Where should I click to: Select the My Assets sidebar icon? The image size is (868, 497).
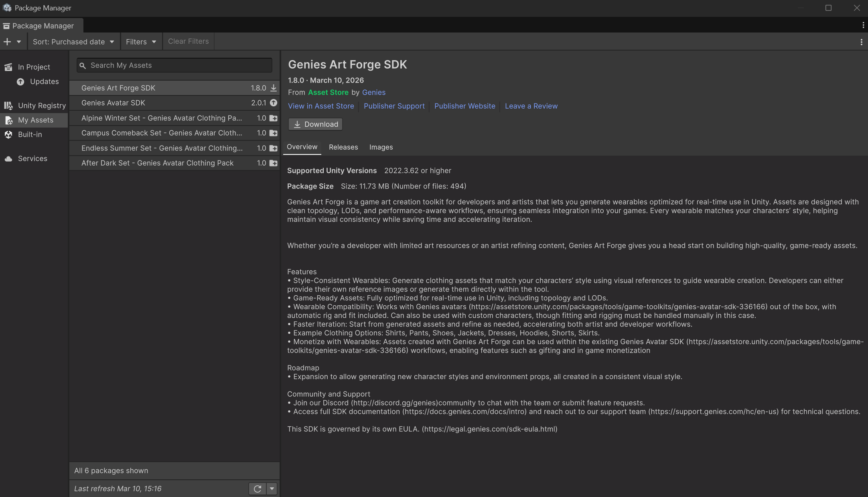point(8,120)
